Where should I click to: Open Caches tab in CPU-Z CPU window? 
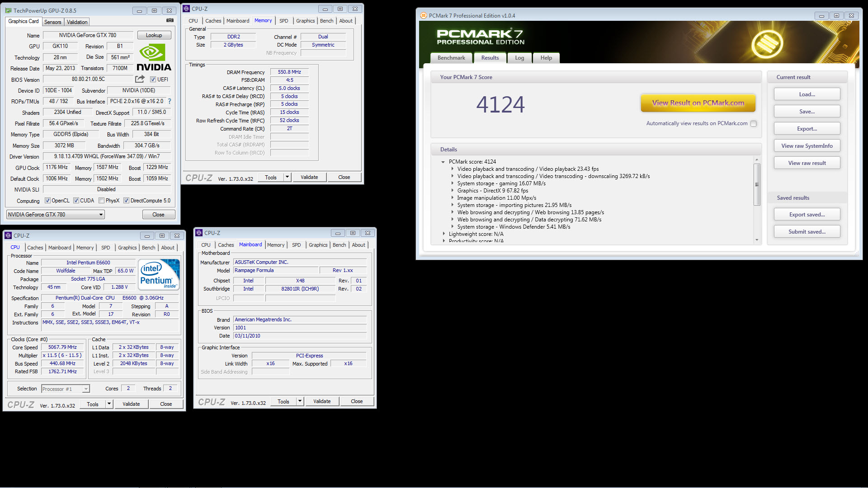coord(35,248)
